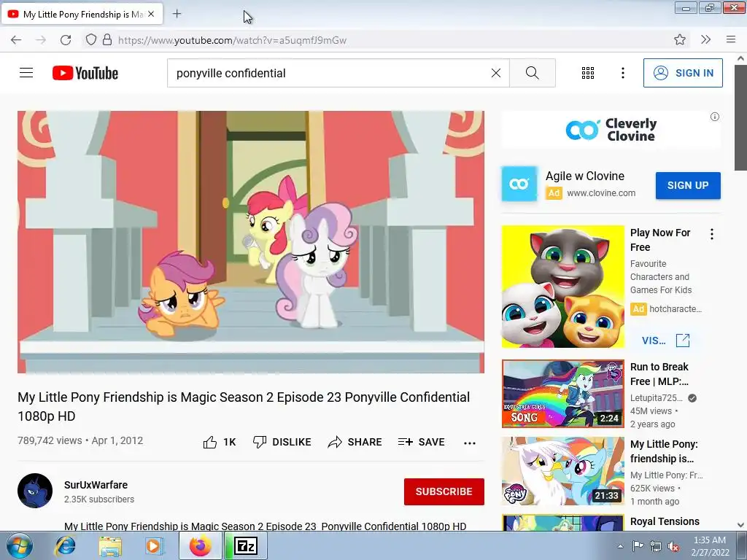Open options for Play Now For Free ad
The width and height of the screenshot is (747, 560).
click(x=712, y=234)
